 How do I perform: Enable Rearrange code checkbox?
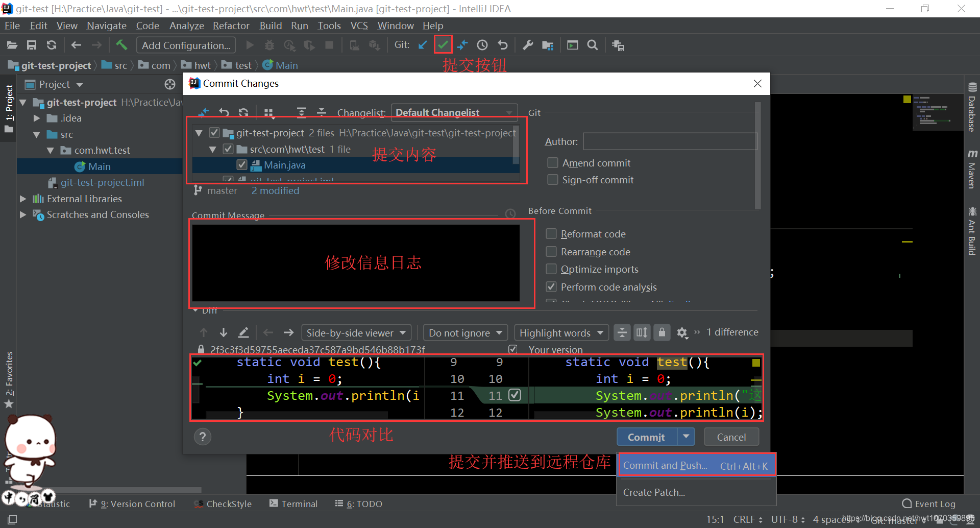551,252
